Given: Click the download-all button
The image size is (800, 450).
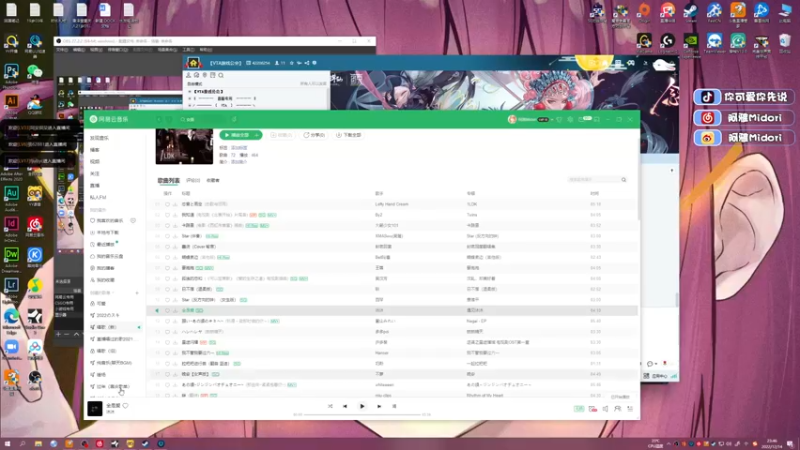Looking at the screenshot, I should tap(348, 135).
